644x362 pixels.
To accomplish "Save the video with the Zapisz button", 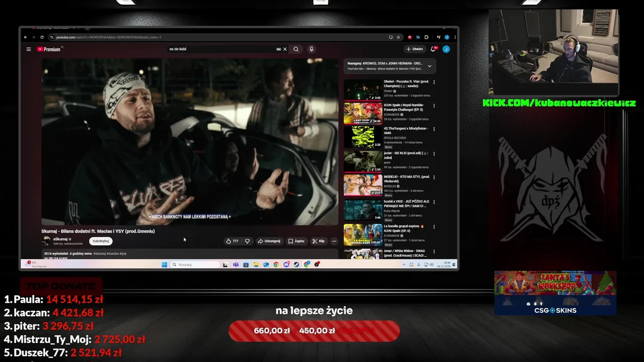I will (x=296, y=241).
